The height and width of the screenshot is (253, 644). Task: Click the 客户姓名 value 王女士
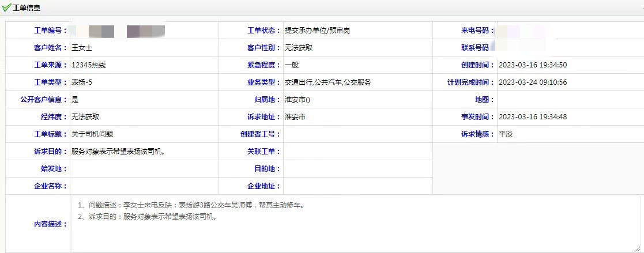(x=81, y=48)
